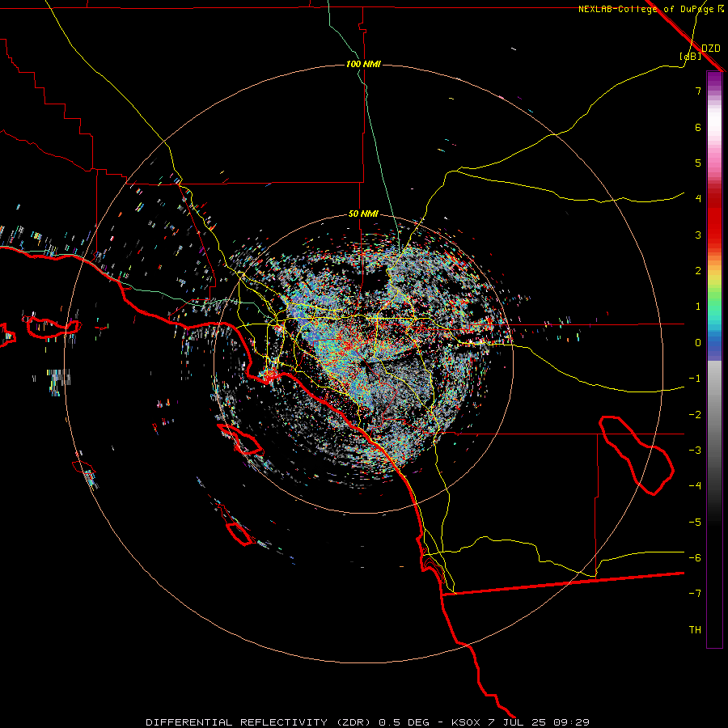The width and height of the screenshot is (728, 728).
Task: Click the 5 value on color scale
Action: (698, 163)
